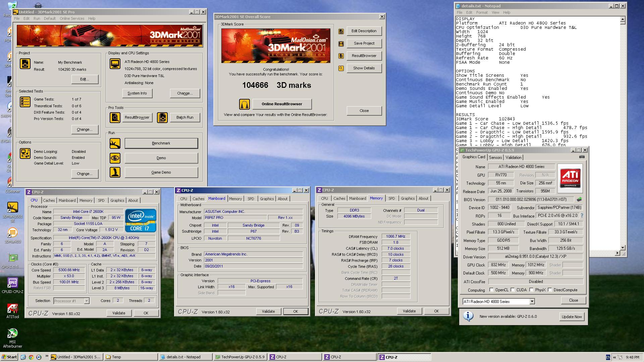Click the Selected Tests checklist icon

click(x=25, y=102)
